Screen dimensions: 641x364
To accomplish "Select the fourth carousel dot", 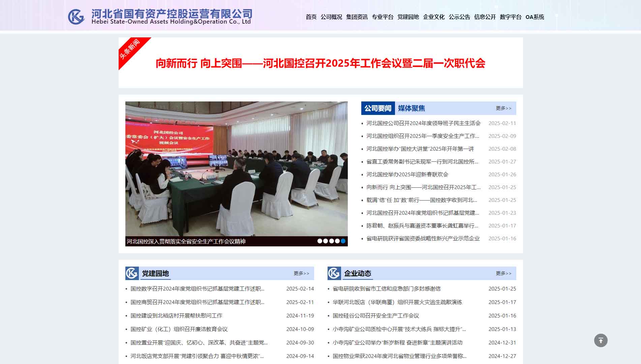I will [x=337, y=241].
